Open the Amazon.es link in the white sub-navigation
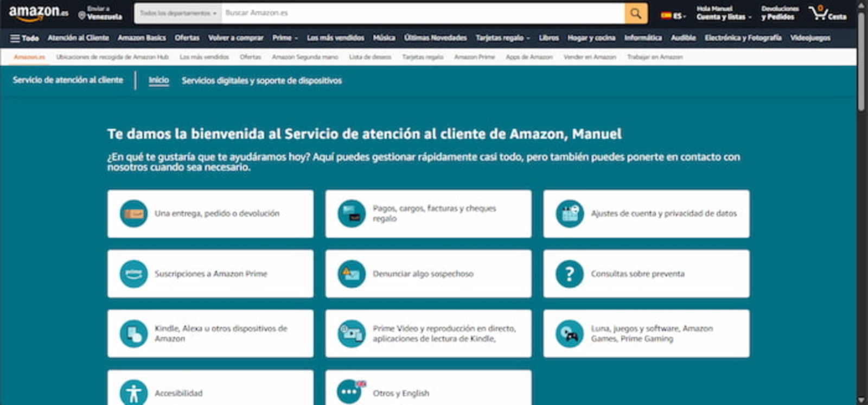 click(29, 57)
